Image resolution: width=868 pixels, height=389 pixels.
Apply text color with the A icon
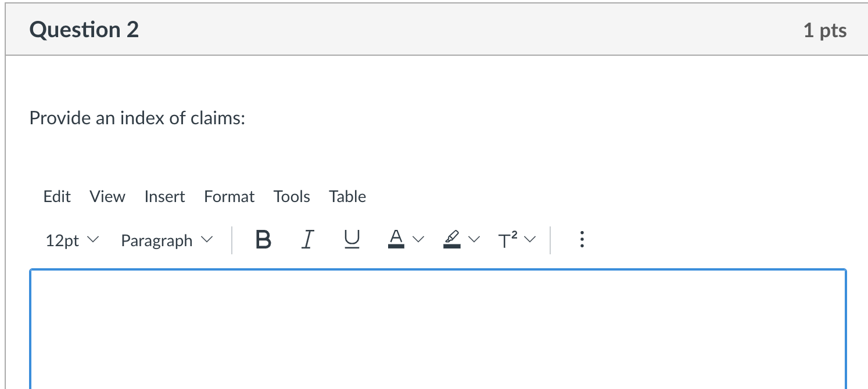pyautogui.click(x=396, y=239)
